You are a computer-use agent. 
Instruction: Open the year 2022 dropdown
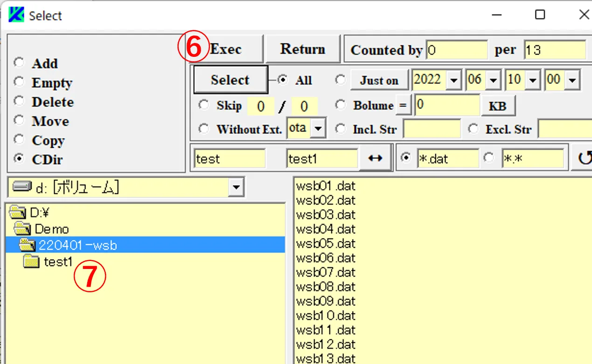(x=453, y=81)
